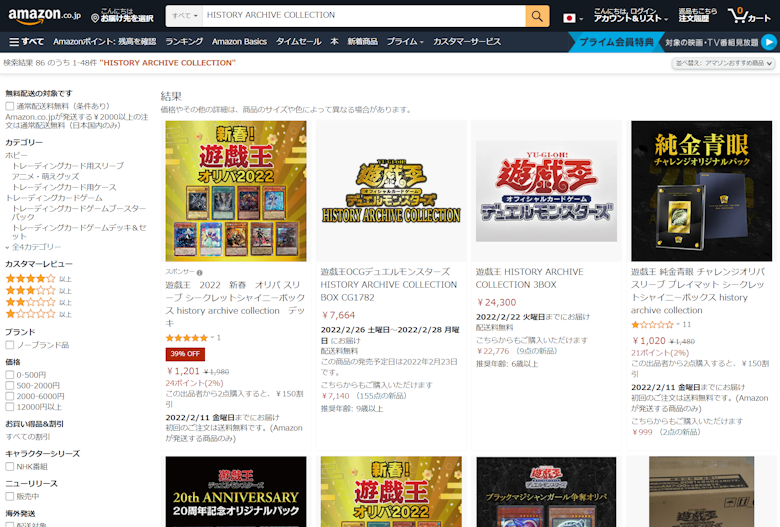Click the delivery location pin
This screenshot has width=780, height=527.
click(95, 18)
